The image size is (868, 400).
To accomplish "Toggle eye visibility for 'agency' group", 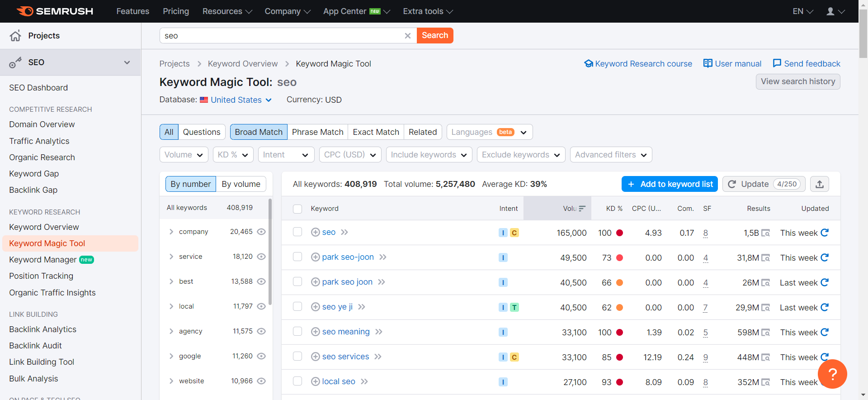I will pyautogui.click(x=261, y=331).
